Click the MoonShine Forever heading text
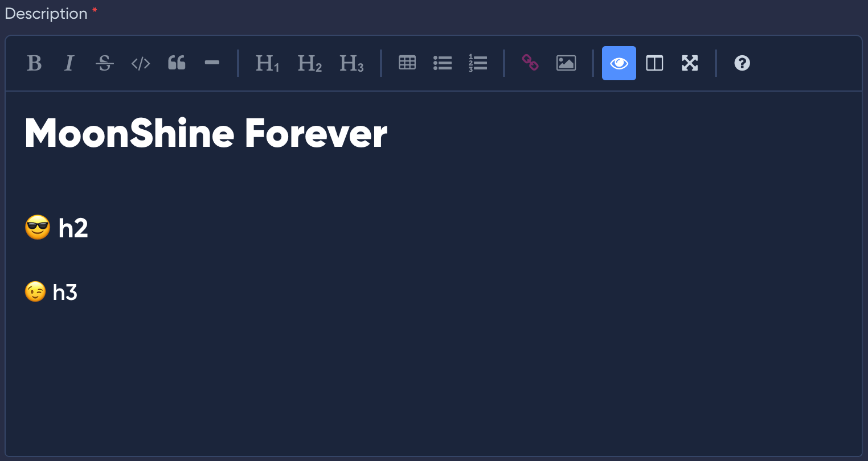 pos(206,134)
